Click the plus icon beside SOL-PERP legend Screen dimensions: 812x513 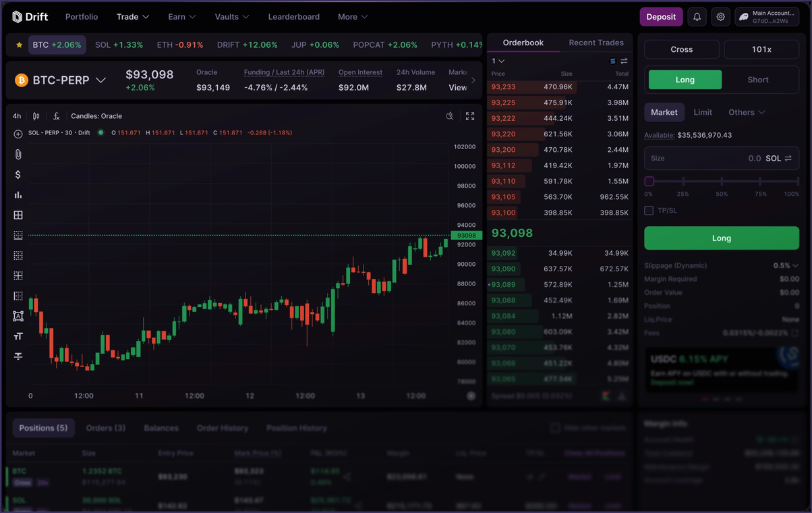click(18, 133)
